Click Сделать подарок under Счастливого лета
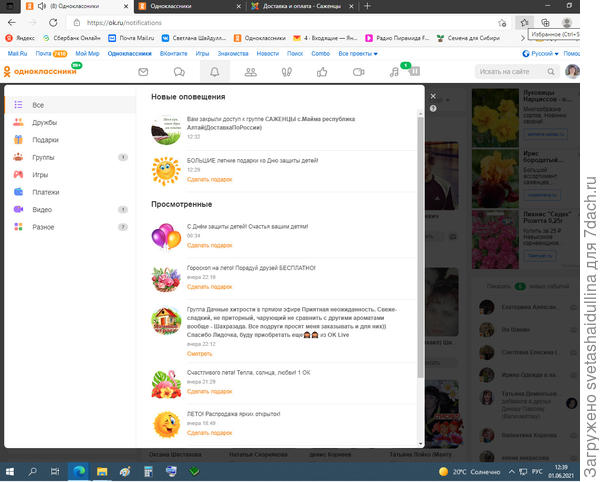 pos(209,391)
